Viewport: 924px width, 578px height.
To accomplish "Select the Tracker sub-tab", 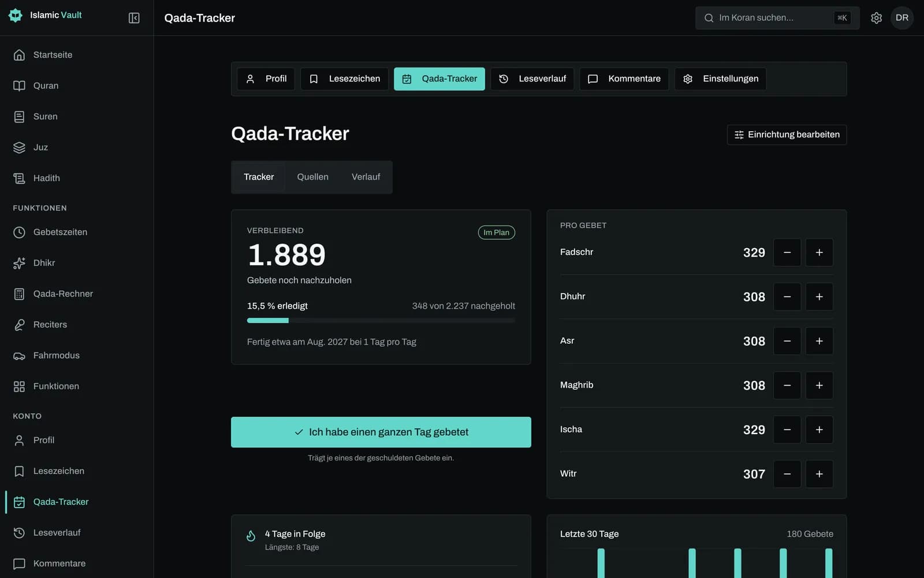I will click(259, 177).
